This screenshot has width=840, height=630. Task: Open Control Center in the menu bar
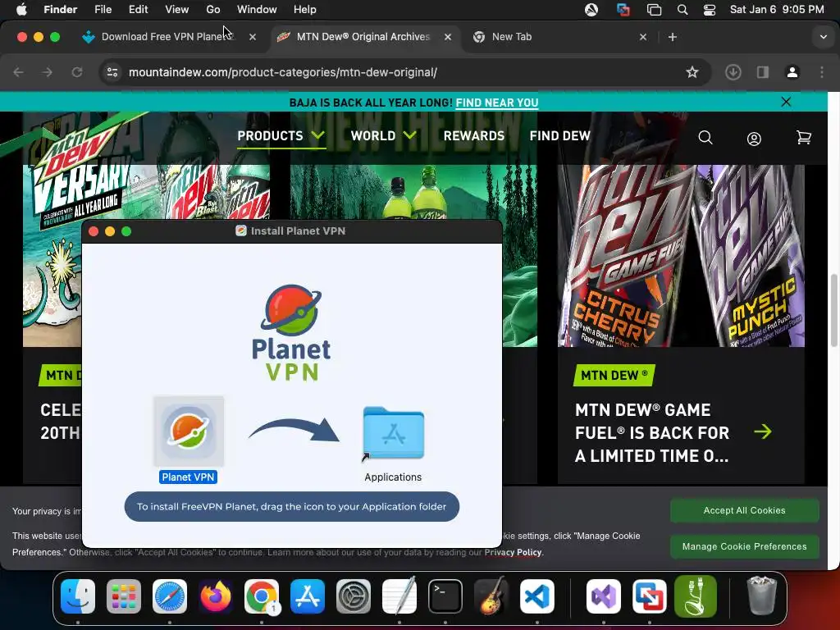click(710, 10)
